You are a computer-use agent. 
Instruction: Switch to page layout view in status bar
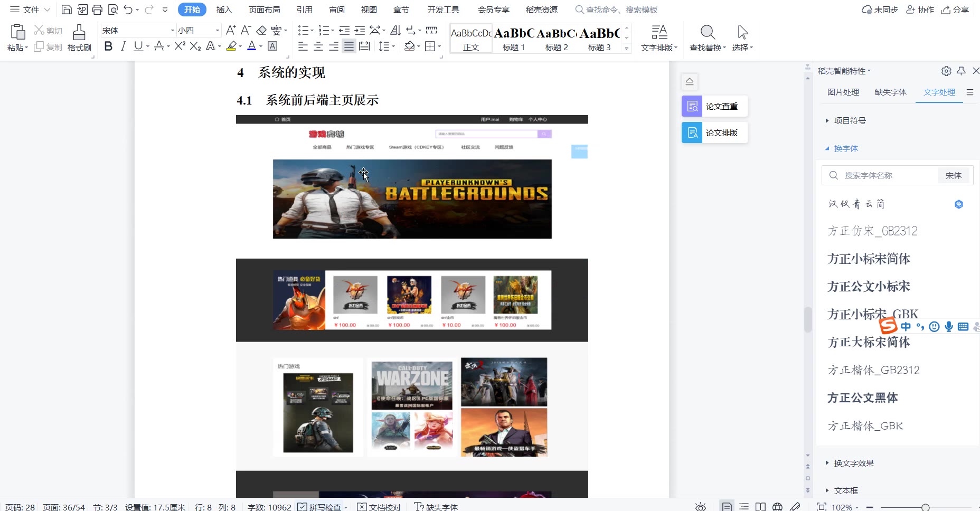point(727,507)
